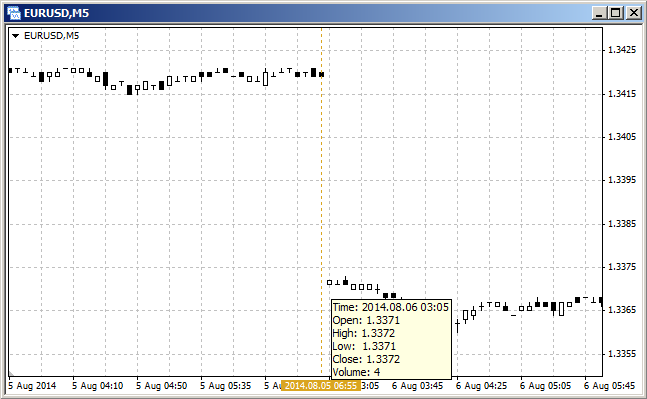Click the '5 Aug 2014' time axis label

(32, 386)
